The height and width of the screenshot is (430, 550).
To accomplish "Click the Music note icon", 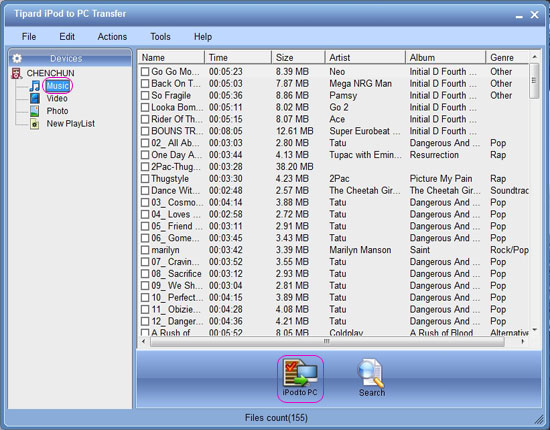I will tap(34, 86).
